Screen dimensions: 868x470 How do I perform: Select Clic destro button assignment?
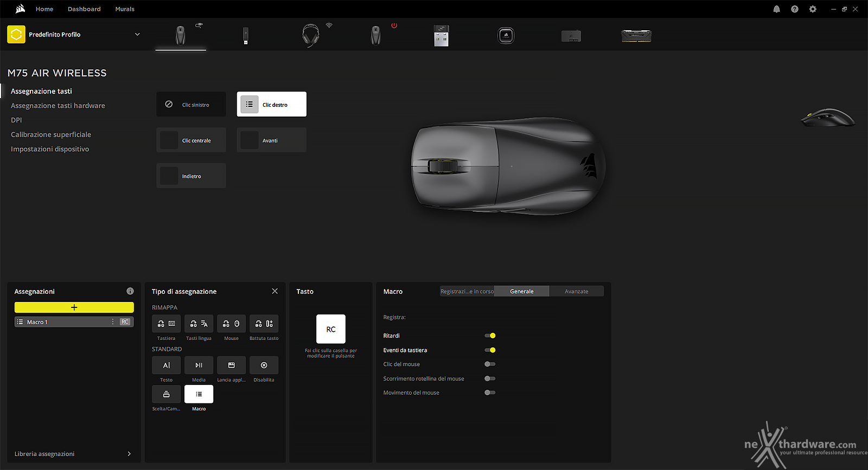click(x=272, y=104)
